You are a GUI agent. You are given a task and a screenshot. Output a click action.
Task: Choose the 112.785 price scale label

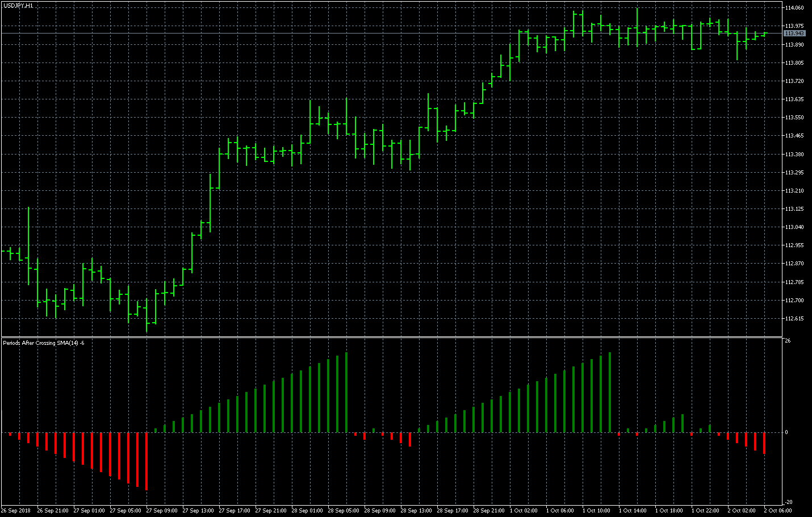pyautogui.click(x=794, y=282)
